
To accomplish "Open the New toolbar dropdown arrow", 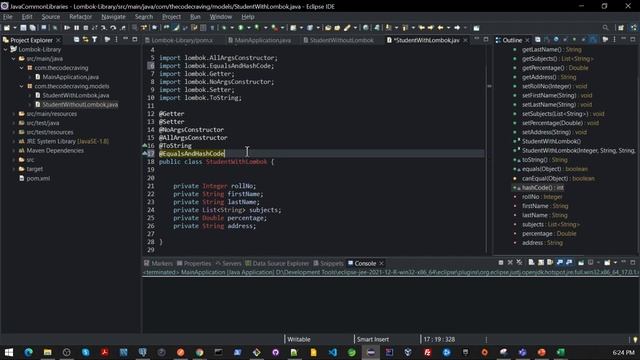I will 15,28.
